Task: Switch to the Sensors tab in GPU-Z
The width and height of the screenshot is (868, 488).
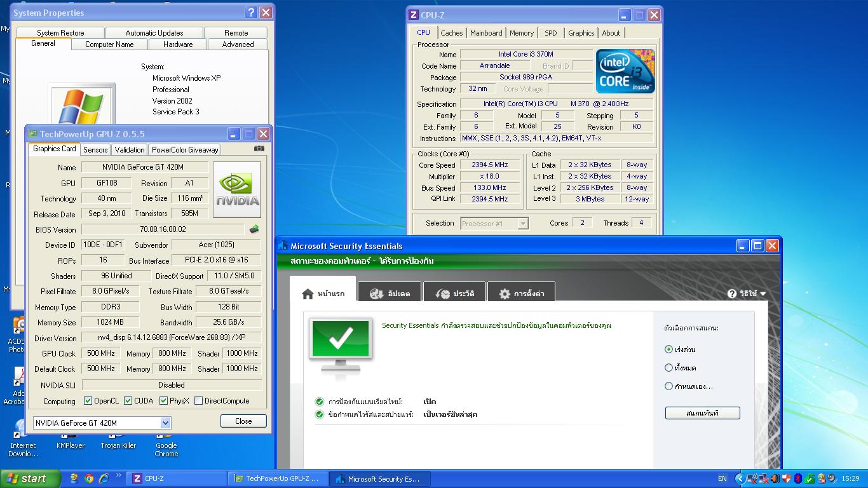Action: [95, 150]
